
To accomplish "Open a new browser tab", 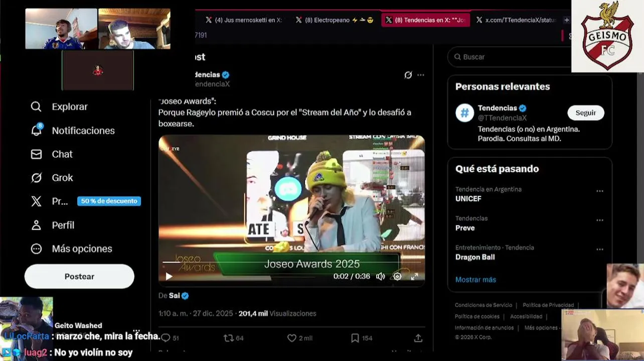I will click(566, 20).
